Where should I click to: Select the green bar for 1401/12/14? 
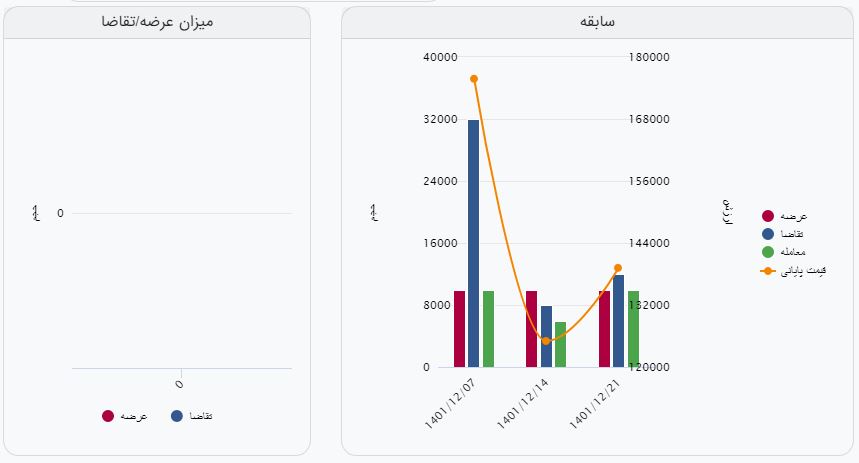560,345
